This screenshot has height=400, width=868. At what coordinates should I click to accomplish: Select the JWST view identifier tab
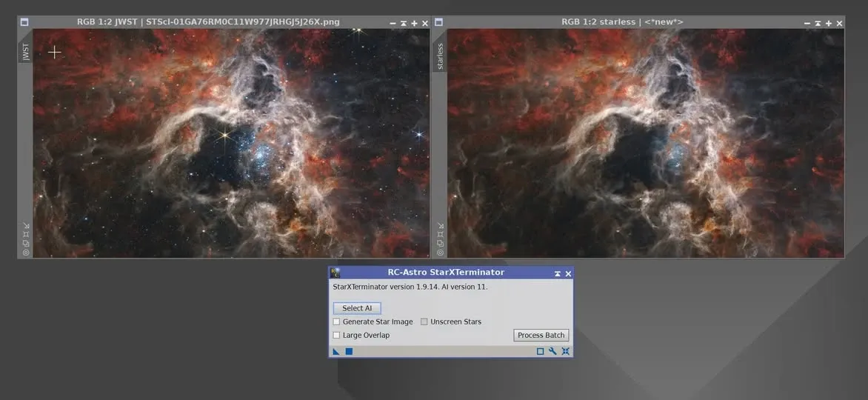25,52
